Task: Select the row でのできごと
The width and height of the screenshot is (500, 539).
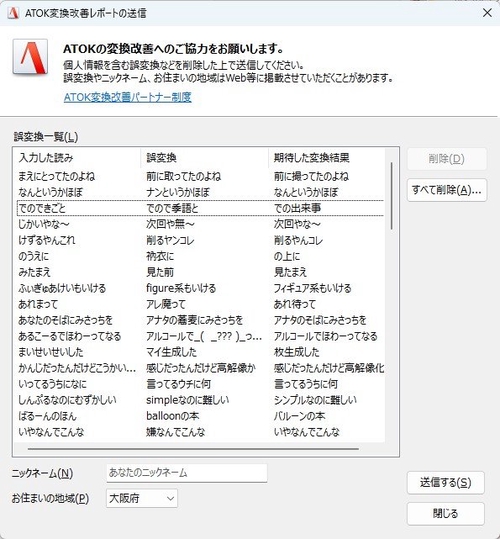Action: [200, 208]
